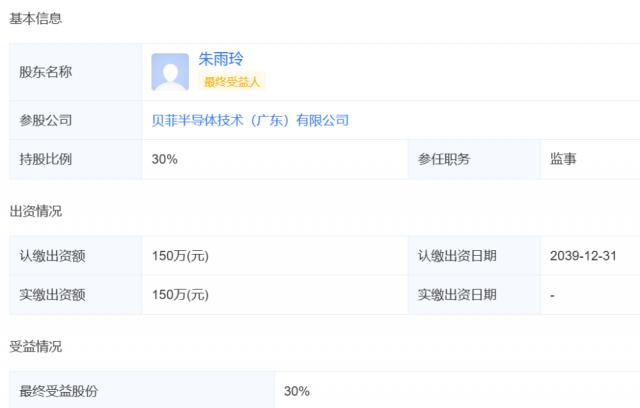
Task: Open shareholder name 朱雨玲 link
Action: click(x=222, y=60)
